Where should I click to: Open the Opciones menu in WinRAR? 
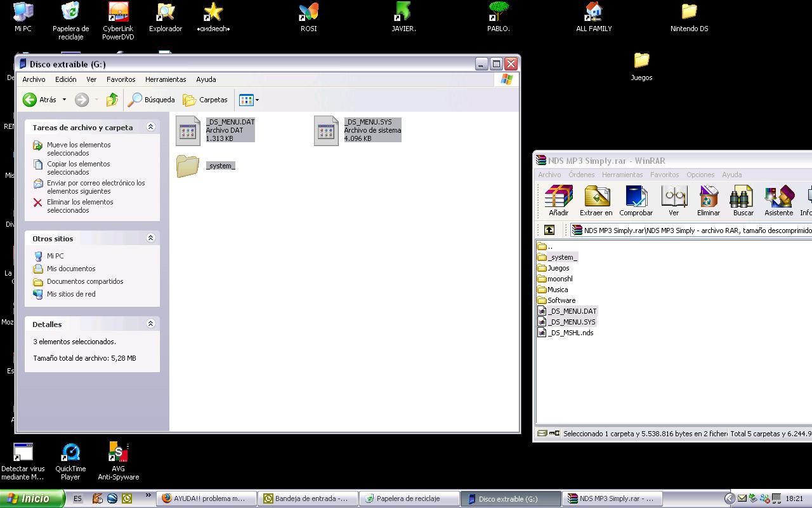pyautogui.click(x=700, y=175)
